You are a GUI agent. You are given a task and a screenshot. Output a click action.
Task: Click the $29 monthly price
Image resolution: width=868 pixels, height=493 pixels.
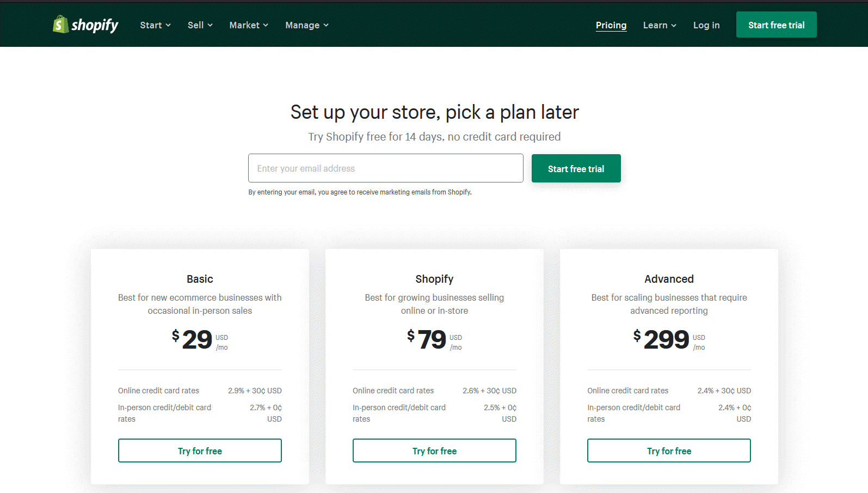click(196, 340)
